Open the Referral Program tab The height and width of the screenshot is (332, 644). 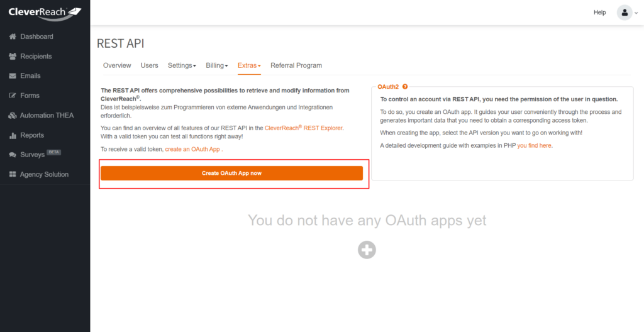point(296,65)
